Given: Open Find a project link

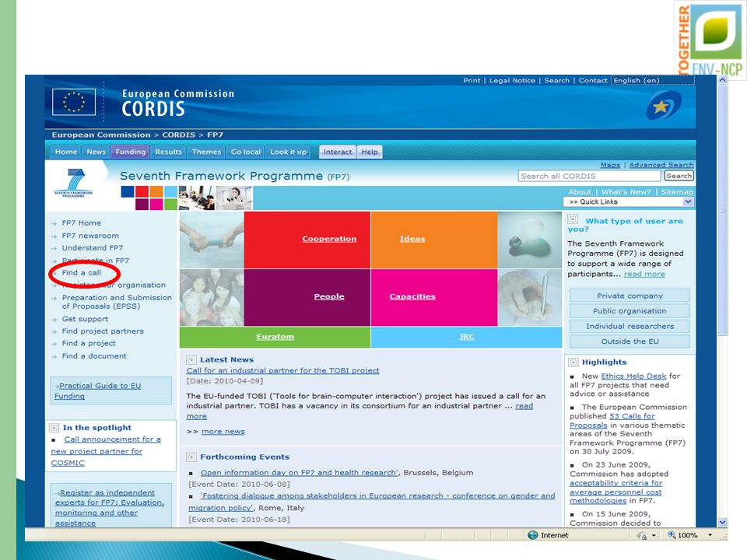Looking at the screenshot, I should [89, 343].
